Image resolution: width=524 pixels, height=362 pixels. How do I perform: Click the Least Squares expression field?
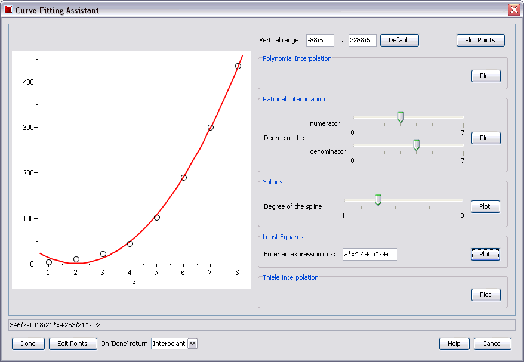pos(370,254)
